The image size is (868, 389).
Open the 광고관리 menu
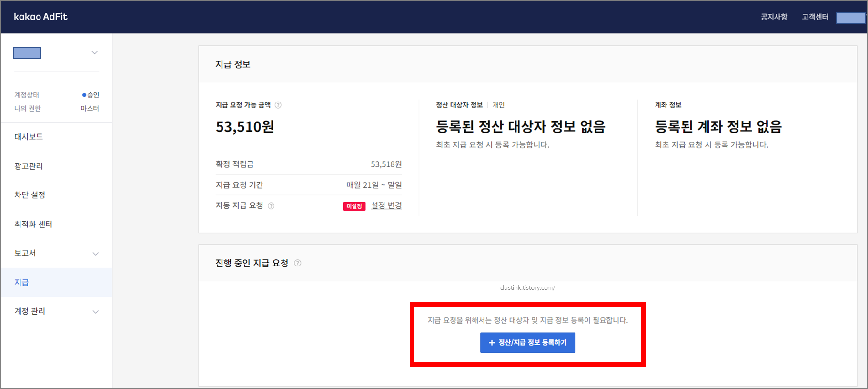pyautogui.click(x=29, y=166)
